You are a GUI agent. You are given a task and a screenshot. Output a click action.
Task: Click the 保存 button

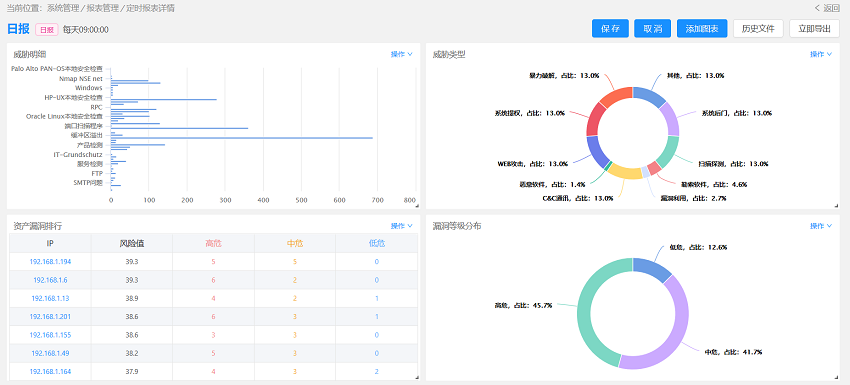(610, 29)
